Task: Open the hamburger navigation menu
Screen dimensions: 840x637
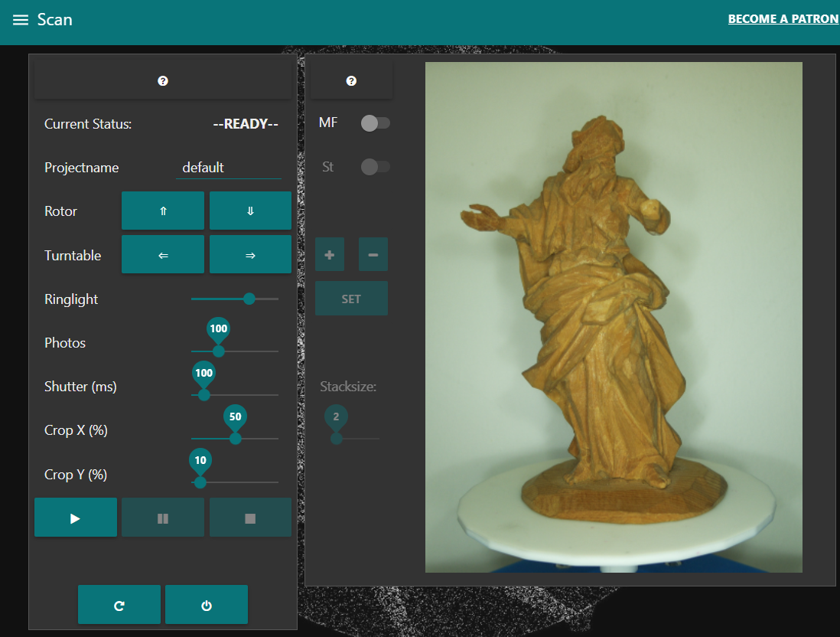Action: (21, 20)
